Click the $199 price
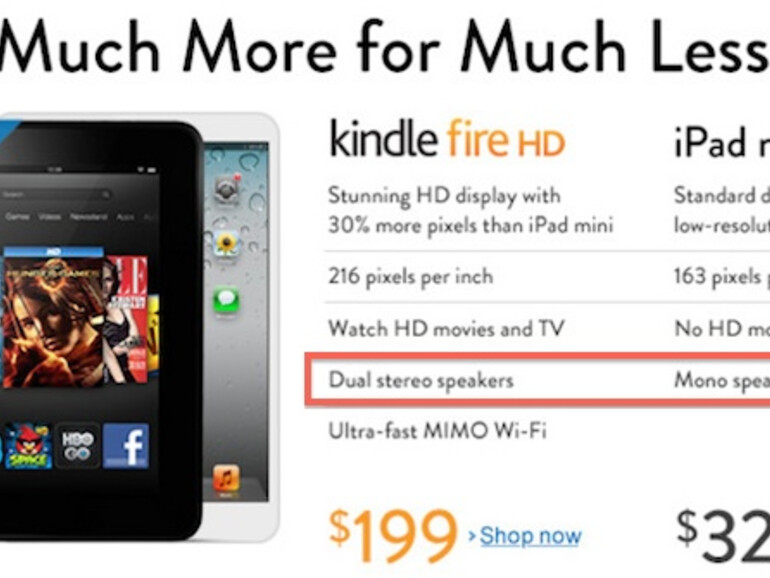Screen dimensions: 770x578 coord(392,535)
